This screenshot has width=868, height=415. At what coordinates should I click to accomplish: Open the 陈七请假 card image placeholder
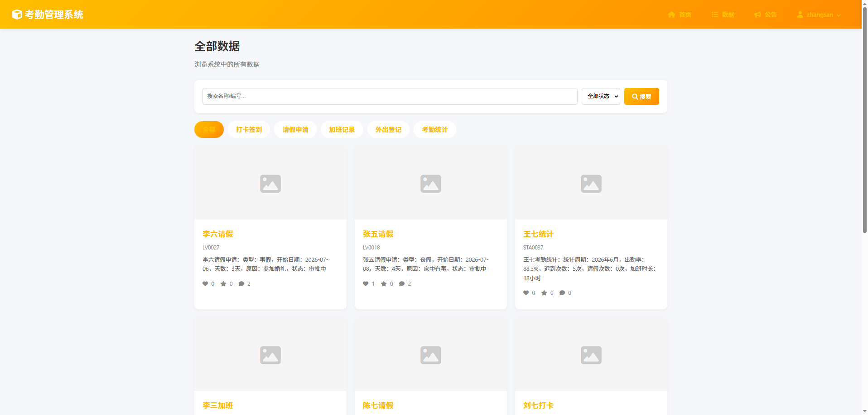coord(431,355)
